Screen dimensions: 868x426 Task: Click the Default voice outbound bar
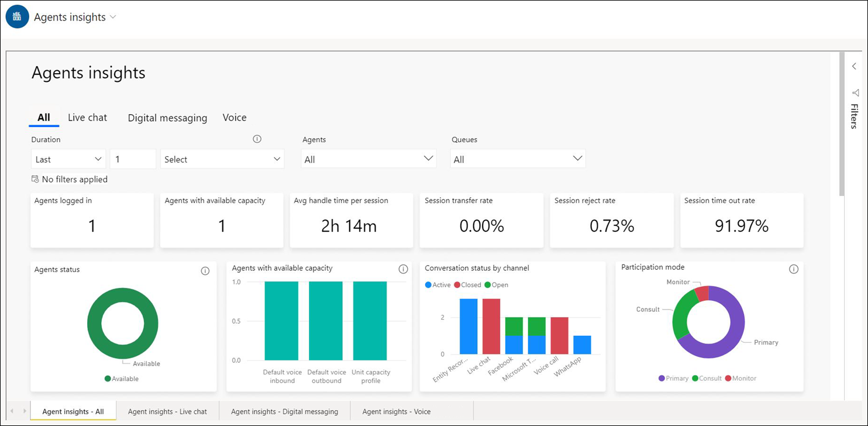pos(326,321)
